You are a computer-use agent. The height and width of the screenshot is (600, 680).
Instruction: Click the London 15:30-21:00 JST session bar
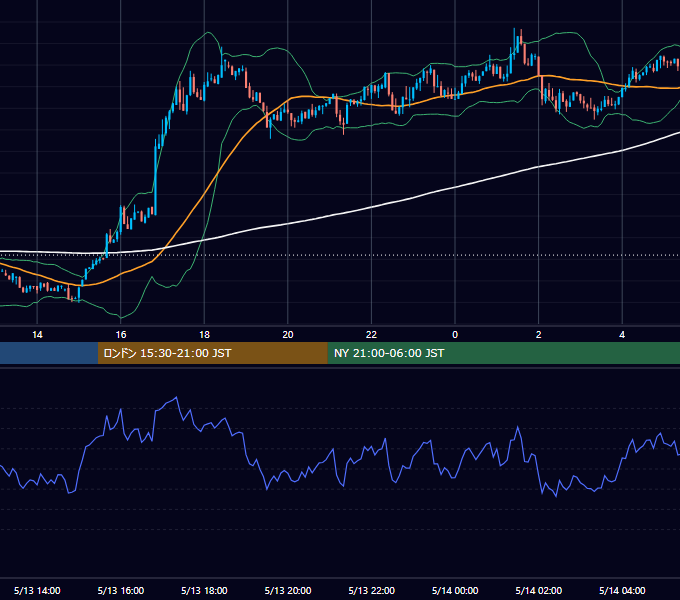click(x=212, y=353)
